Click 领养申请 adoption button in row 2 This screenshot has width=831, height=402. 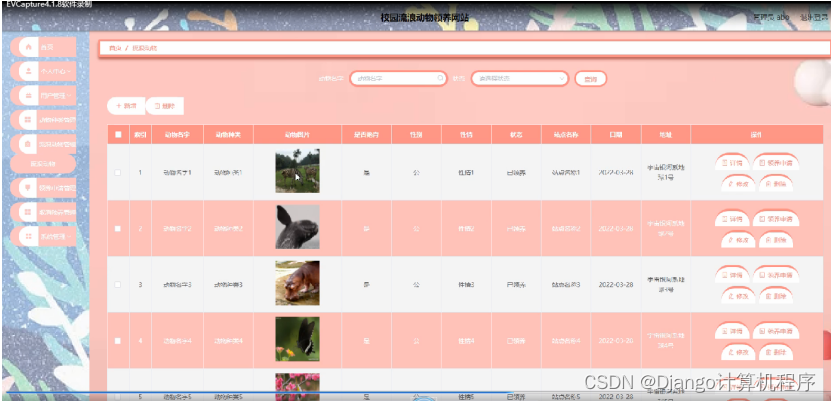coord(776,218)
